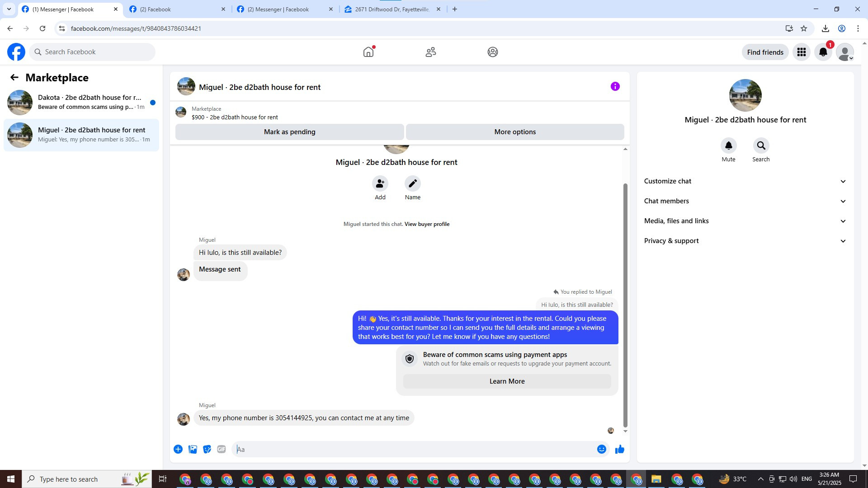
Task: Select Miguel conversation in list
Action: (x=81, y=135)
